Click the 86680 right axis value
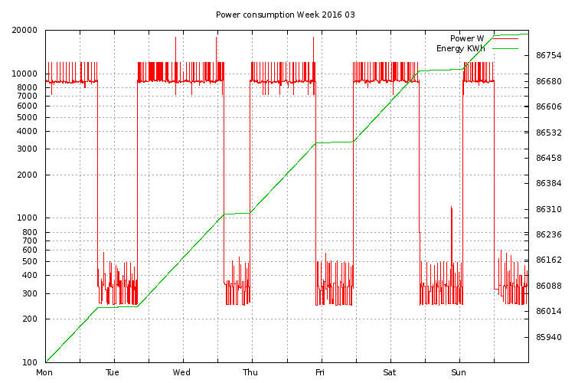The width and height of the screenshot is (588, 383). (x=549, y=81)
